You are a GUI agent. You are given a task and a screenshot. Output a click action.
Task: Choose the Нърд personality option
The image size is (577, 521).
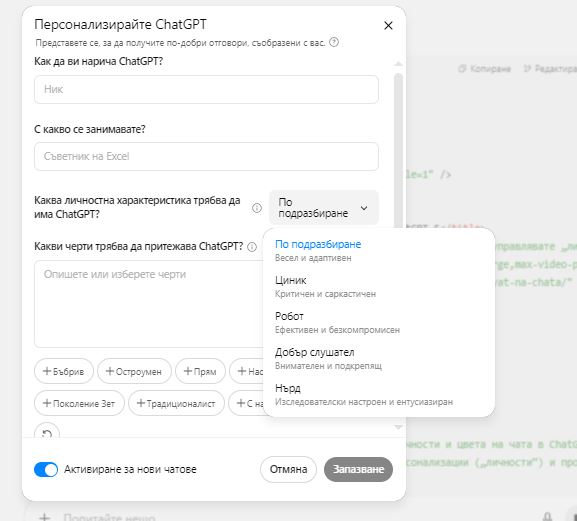pos(379,394)
